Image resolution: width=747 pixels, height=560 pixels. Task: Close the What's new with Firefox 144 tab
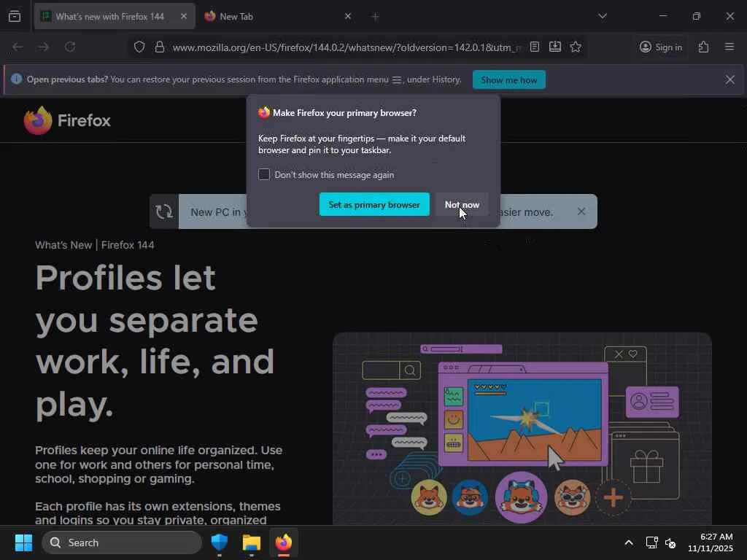click(x=184, y=16)
